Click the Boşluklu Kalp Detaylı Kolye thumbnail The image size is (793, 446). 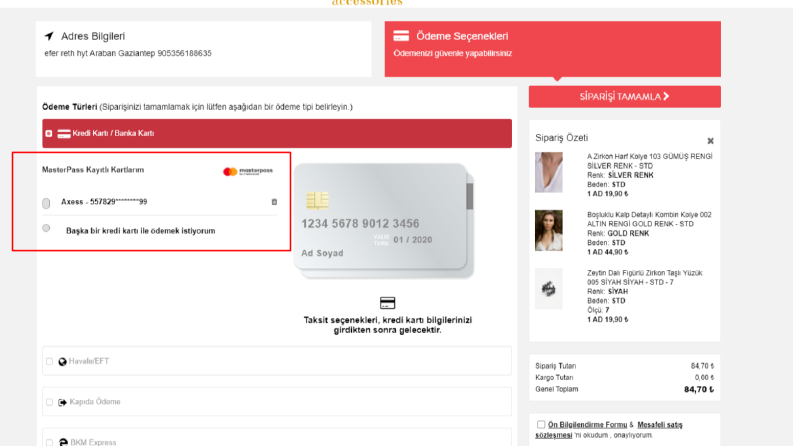click(x=549, y=231)
